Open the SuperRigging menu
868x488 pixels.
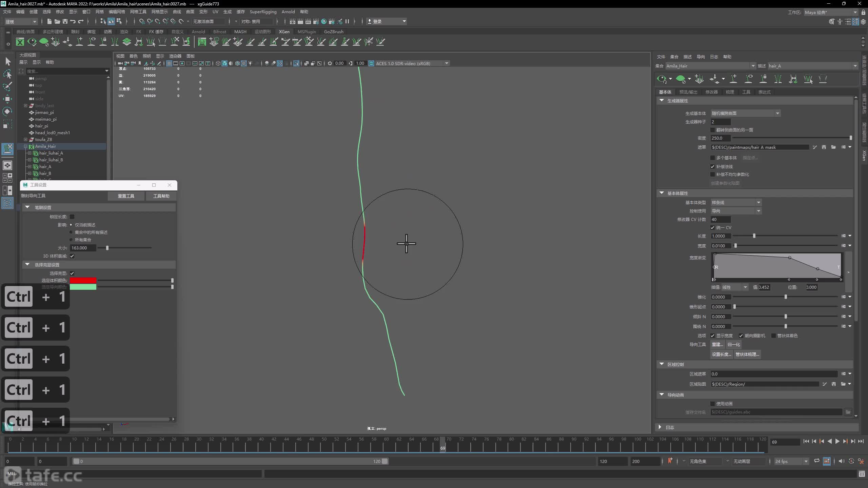pyautogui.click(x=263, y=12)
